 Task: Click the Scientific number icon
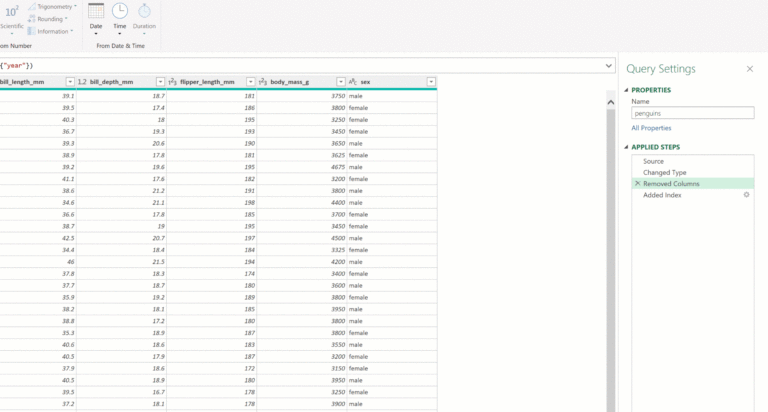tap(11, 12)
